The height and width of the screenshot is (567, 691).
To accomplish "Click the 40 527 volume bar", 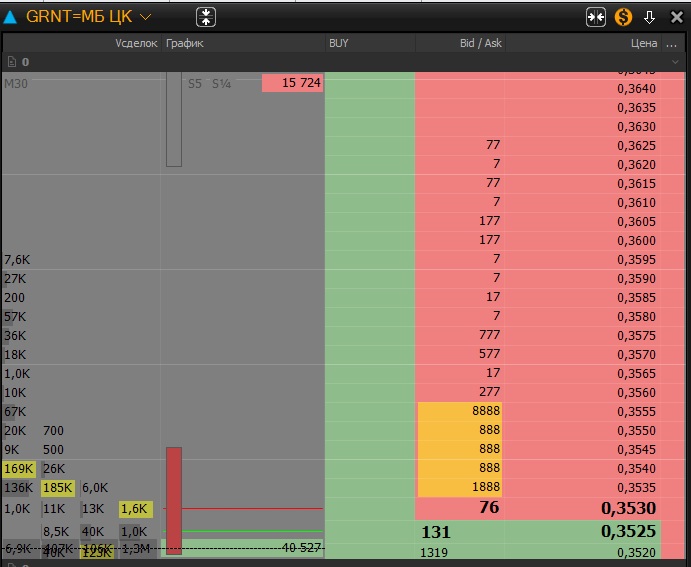I will pyautogui.click(x=242, y=548).
